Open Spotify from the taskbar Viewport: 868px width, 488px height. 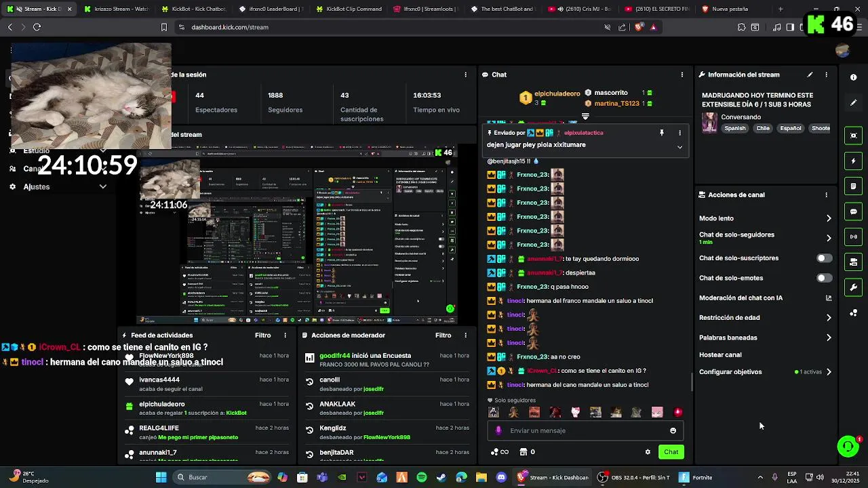(x=422, y=477)
